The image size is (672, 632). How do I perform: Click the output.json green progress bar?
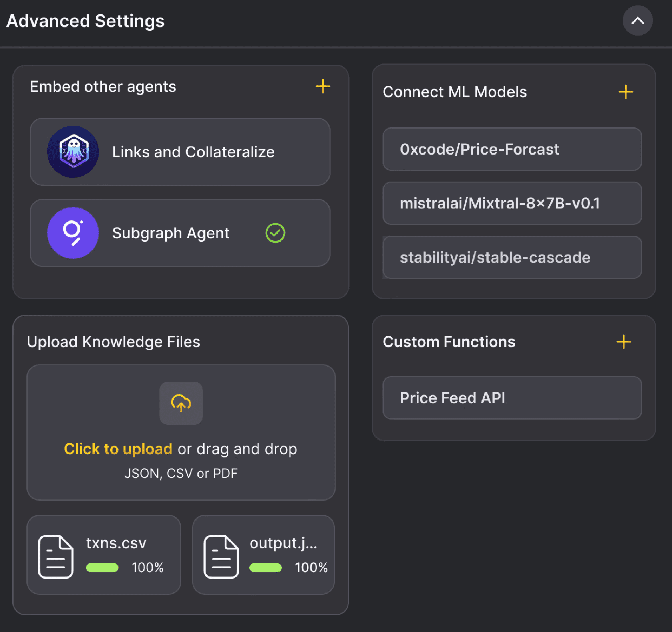point(265,567)
